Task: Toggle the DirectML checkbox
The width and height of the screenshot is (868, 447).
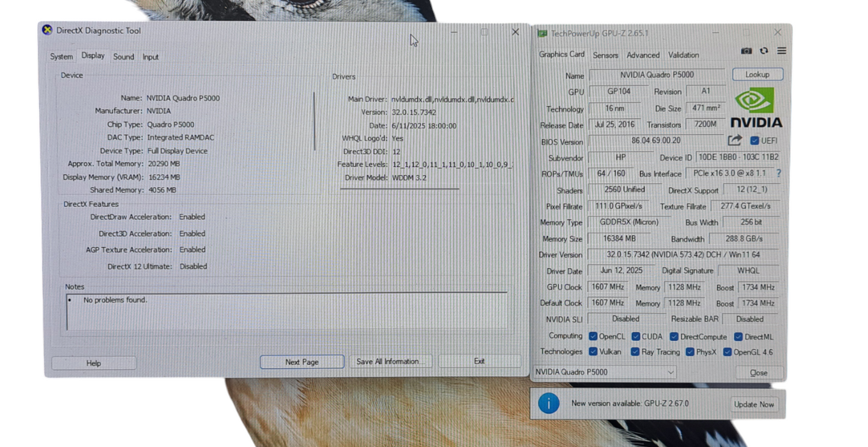Action: tap(738, 337)
